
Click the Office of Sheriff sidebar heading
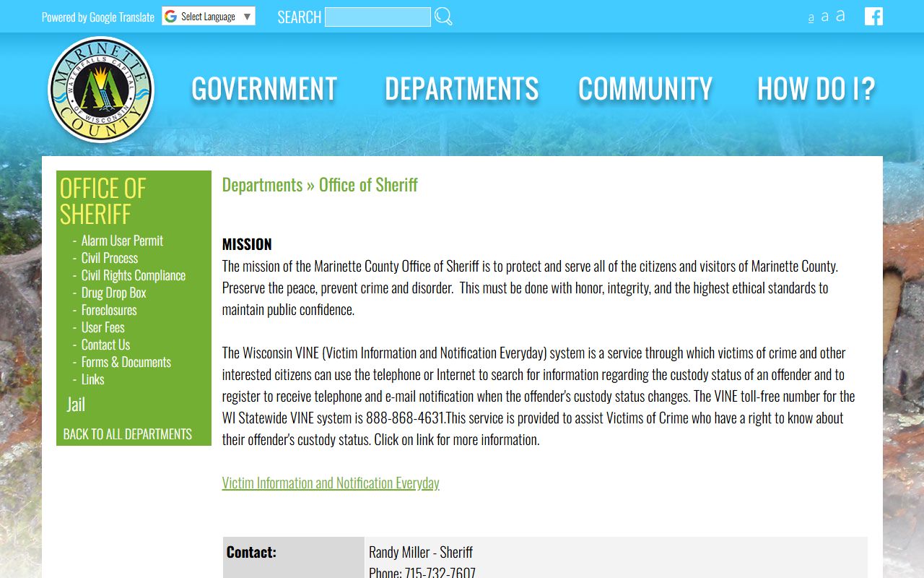103,201
